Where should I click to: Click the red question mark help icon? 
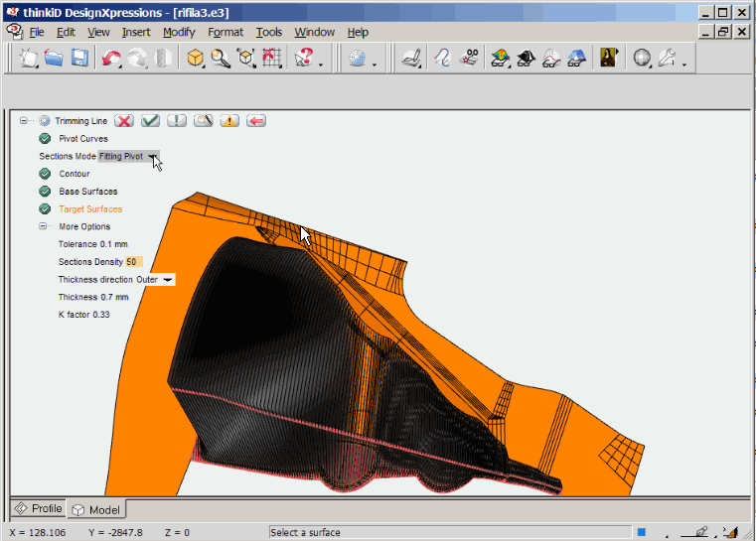[304, 59]
